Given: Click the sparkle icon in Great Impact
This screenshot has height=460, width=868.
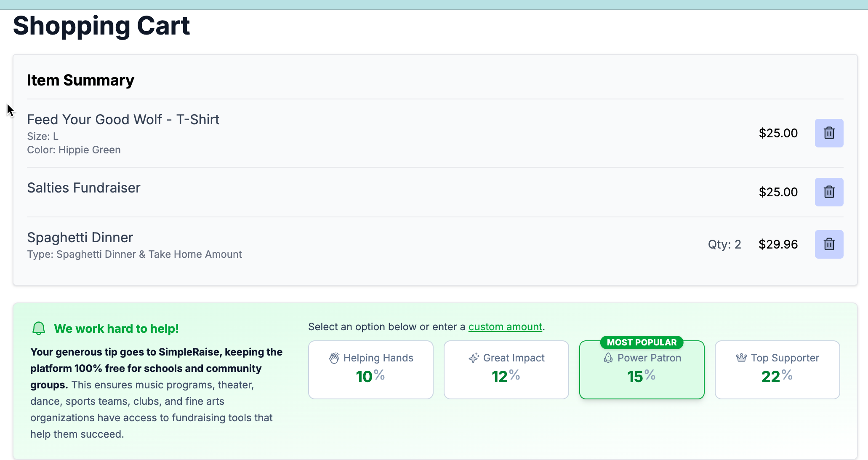Looking at the screenshot, I should (474, 358).
